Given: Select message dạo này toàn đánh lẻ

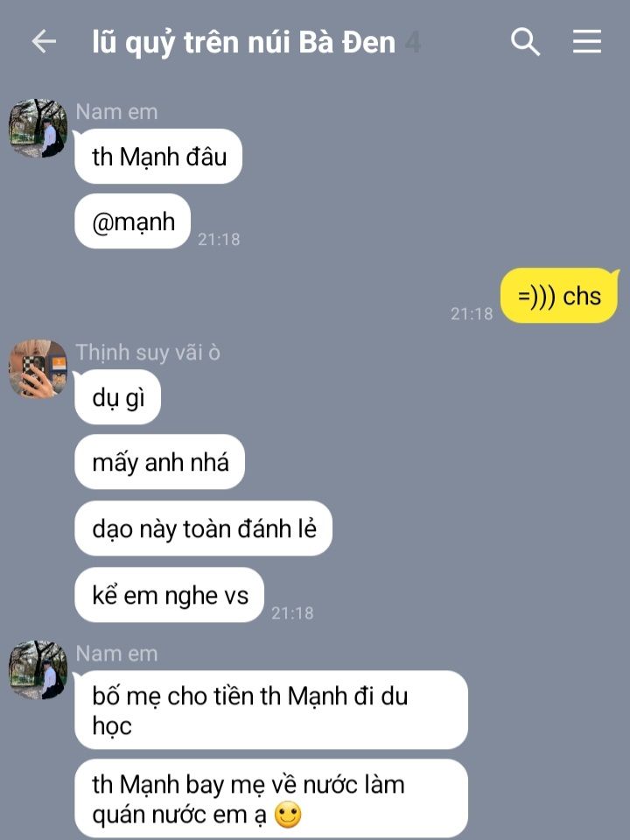Looking at the screenshot, I should pyautogui.click(x=204, y=528).
